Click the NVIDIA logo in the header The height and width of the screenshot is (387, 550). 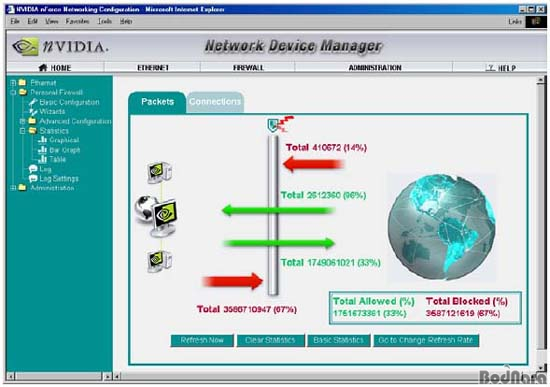point(60,46)
